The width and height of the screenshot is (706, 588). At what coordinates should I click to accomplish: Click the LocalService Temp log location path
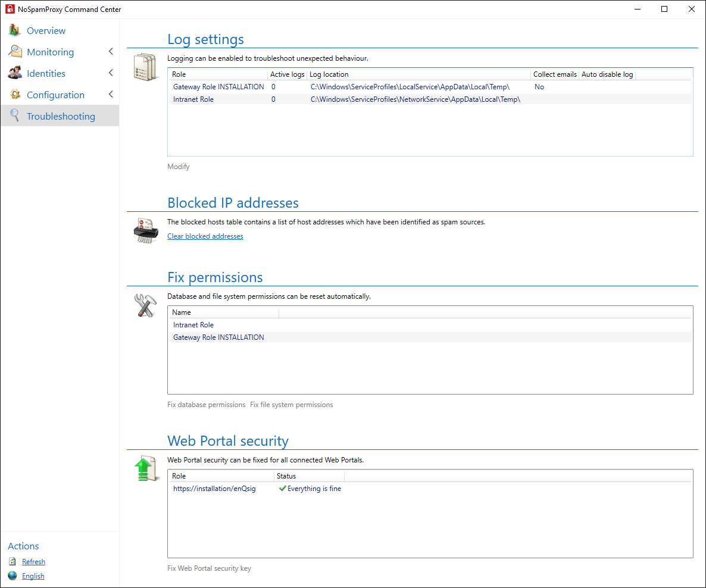[x=410, y=87]
